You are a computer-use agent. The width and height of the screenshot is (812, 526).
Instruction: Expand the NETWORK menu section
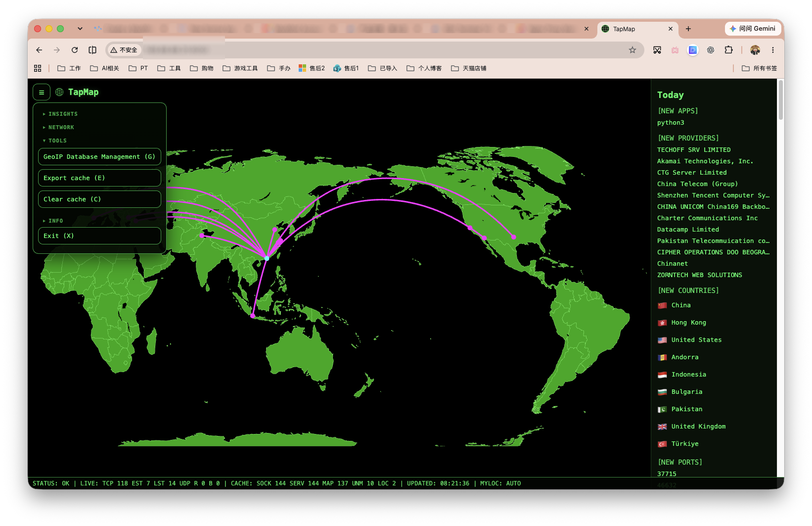(58, 128)
